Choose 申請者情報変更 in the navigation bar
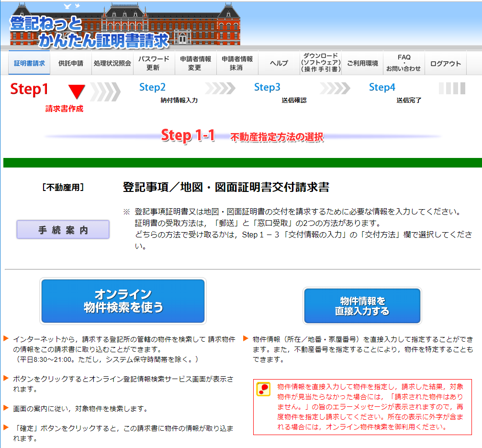 pos(195,63)
